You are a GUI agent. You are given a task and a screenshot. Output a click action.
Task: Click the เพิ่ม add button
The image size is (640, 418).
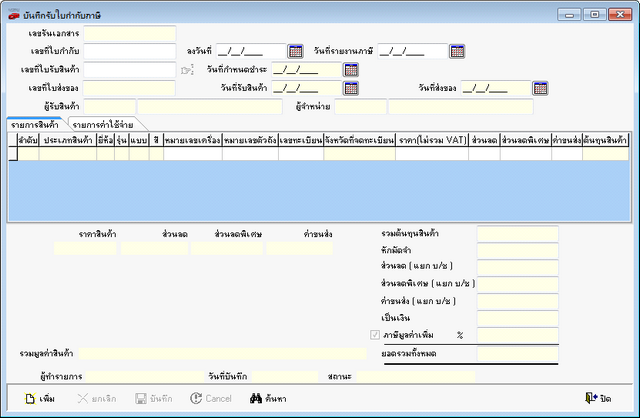pyautogui.click(x=41, y=398)
